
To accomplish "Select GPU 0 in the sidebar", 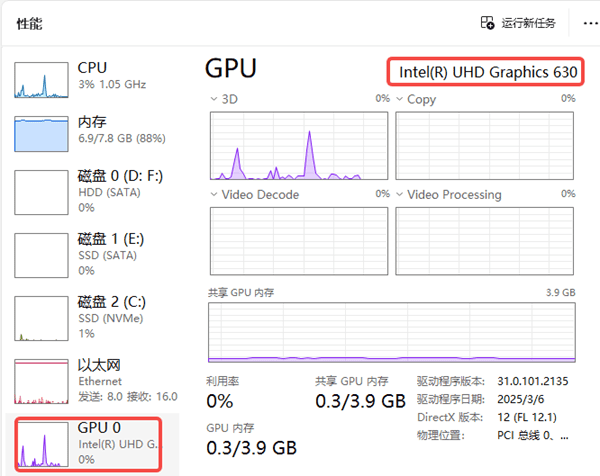I will point(41,443).
